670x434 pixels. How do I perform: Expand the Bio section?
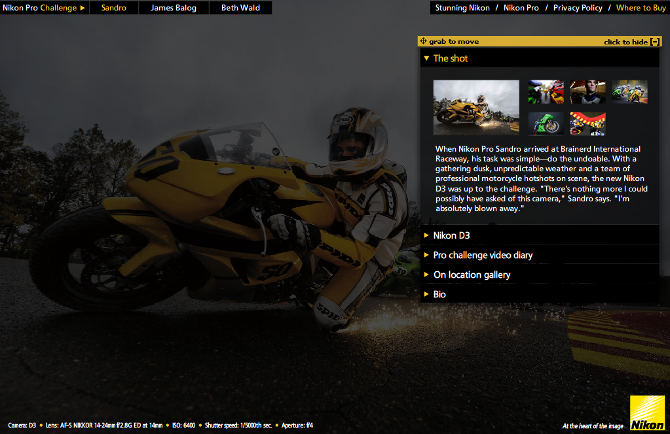click(x=540, y=294)
